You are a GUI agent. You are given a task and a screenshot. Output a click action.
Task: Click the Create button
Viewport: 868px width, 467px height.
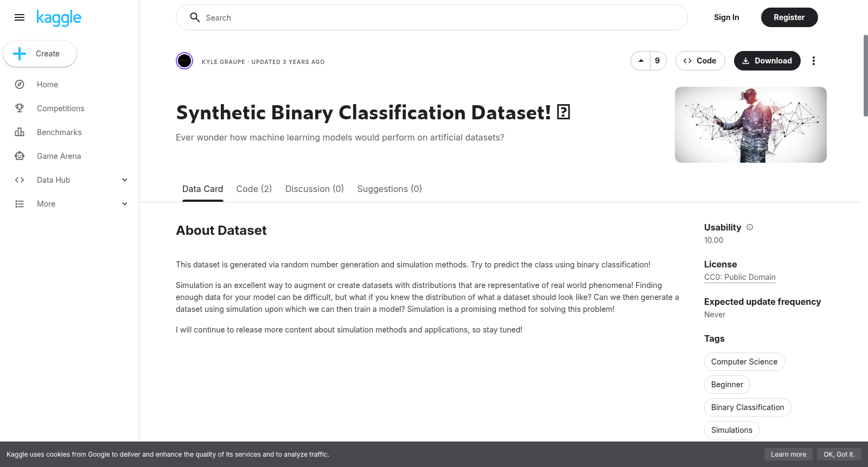(40, 54)
